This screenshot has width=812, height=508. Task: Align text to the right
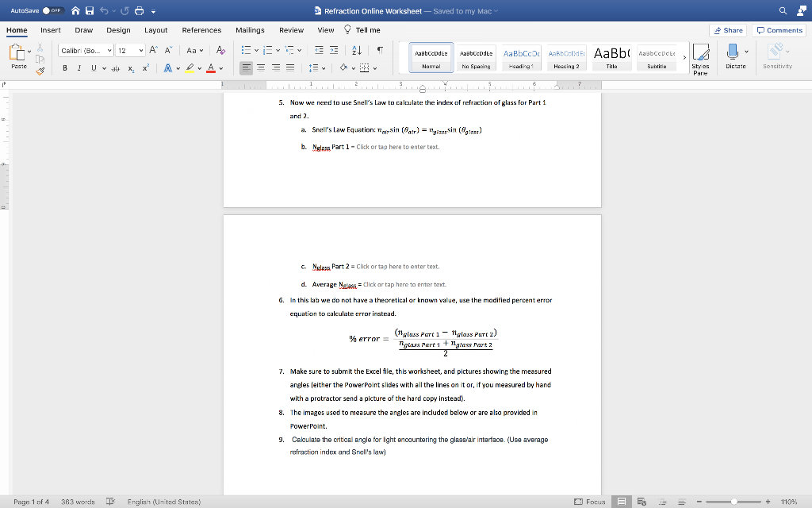pyautogui.click(x=276, y=68)
